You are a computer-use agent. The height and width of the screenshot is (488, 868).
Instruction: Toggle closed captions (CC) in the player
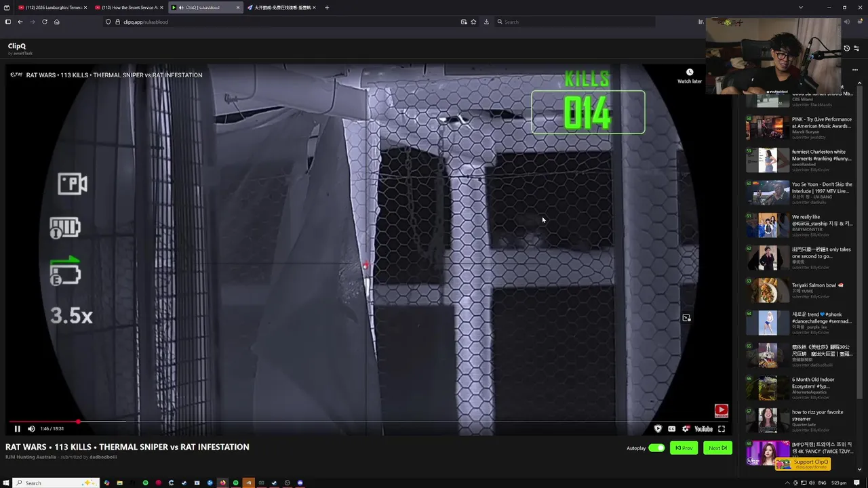pos(671,428)
